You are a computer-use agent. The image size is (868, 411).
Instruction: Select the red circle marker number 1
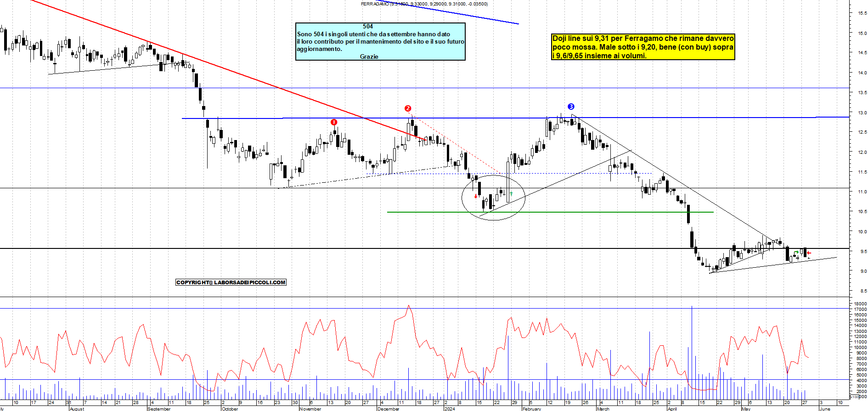tap(334, 122)
